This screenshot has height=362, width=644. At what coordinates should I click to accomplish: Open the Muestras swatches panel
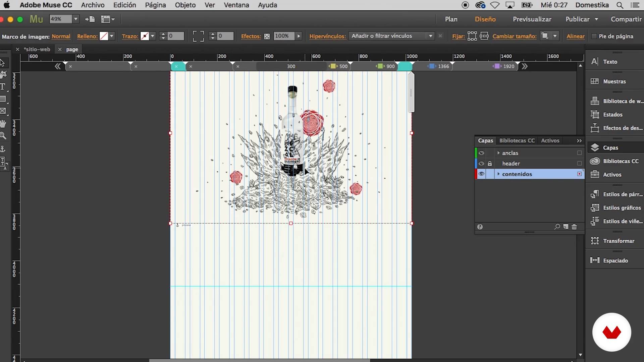point(614,81)
